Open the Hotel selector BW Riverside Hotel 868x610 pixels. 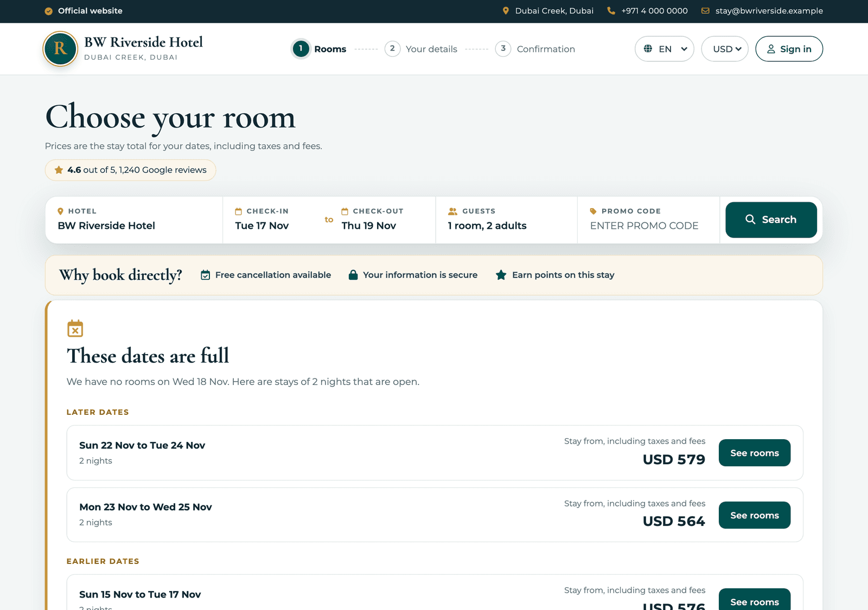point(134,220)
